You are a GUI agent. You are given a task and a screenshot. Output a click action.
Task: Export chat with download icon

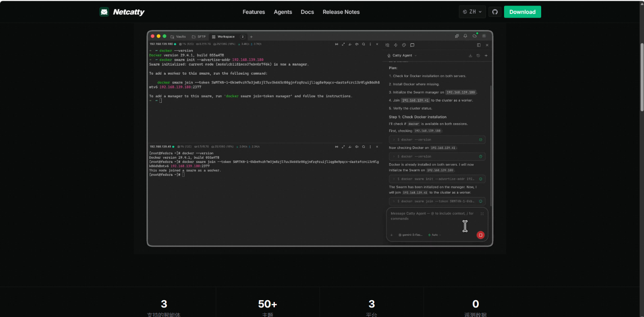coord(470,56)
